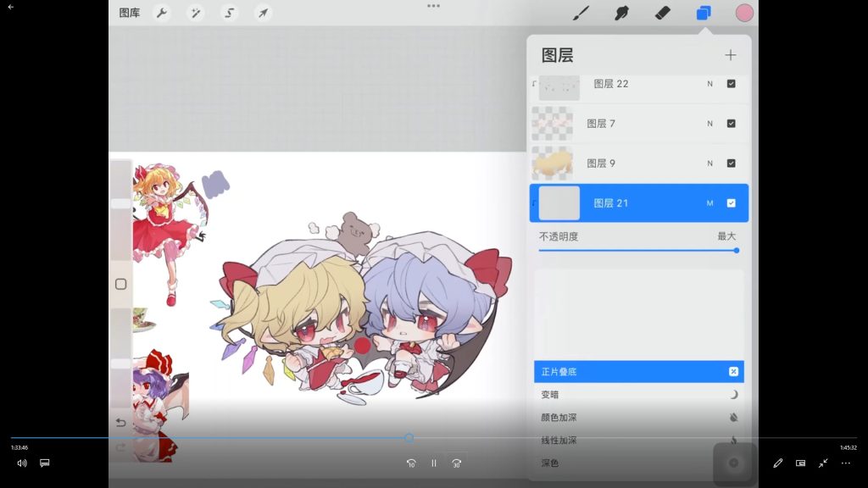Pause the video playback
This screenshot has width=868, height=488.
(x=434, y=463)
